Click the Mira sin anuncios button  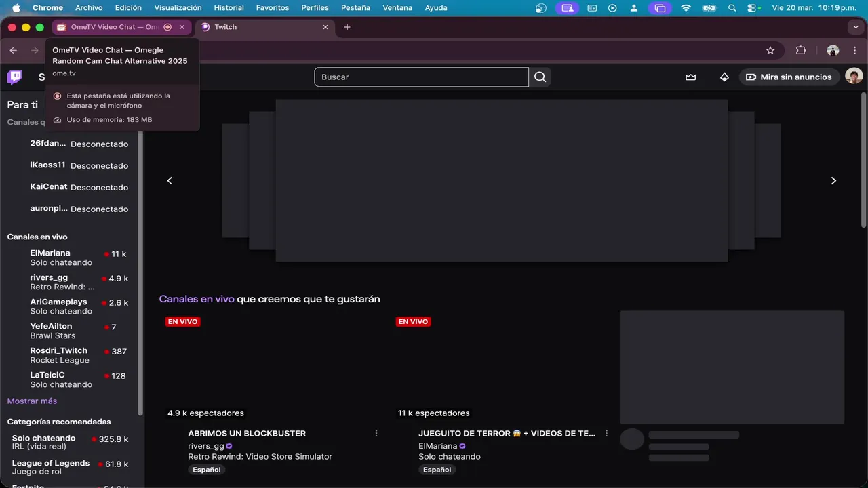coord(789,77)
